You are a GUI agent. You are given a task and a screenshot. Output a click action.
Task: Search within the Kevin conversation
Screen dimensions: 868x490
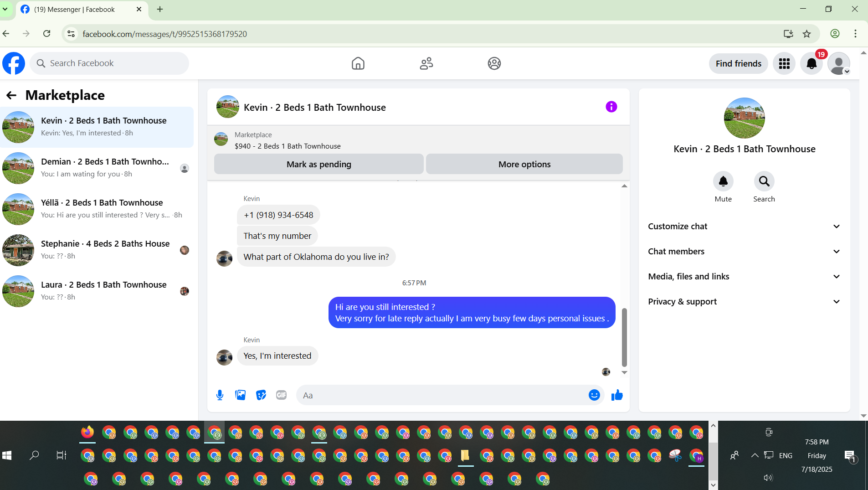click(764, 181)
